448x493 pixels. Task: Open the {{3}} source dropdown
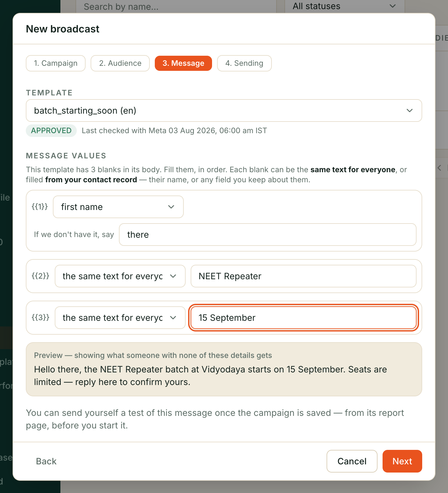pos(120,318)
